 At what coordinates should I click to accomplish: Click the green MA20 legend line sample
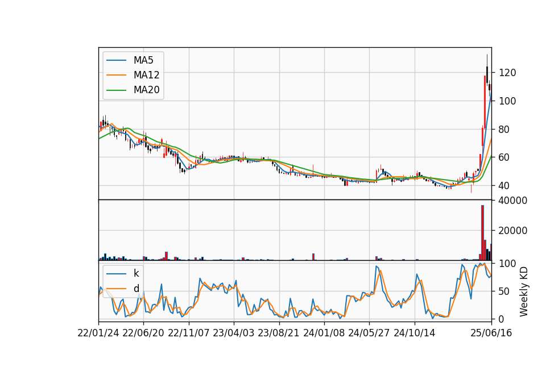116,90
